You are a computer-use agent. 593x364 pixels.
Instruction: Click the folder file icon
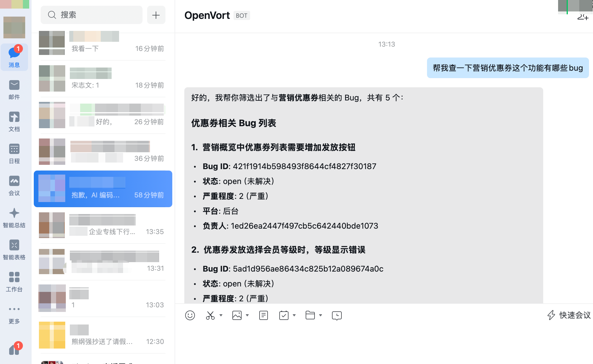(310, 315)
